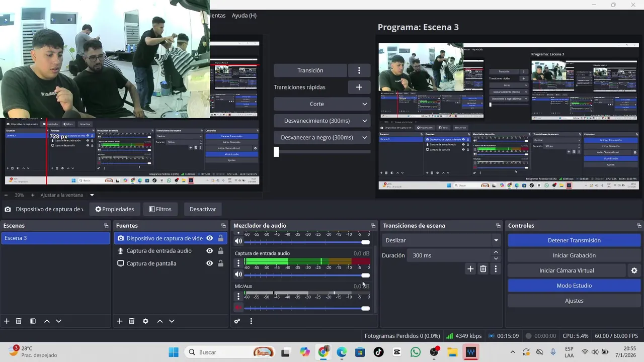Remove scene transition with trash icon
Screen dimensions: 644x362
click(483, 269)
